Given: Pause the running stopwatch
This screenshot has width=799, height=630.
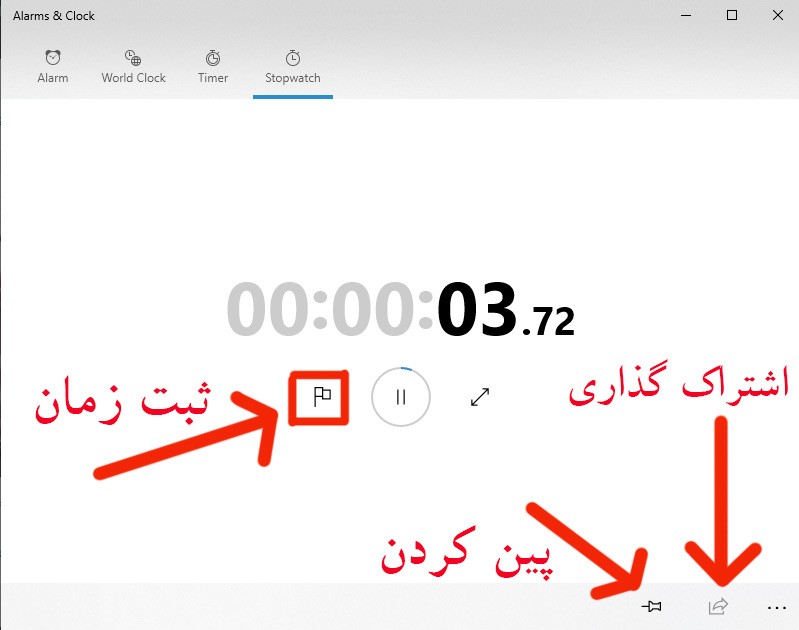Looking at the screenshot, I should point(401,397).
